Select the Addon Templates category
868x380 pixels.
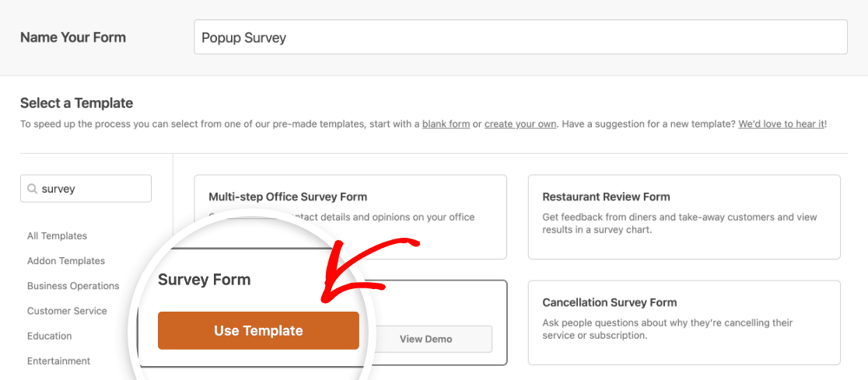pyautogui.click(x=66, y=260)
